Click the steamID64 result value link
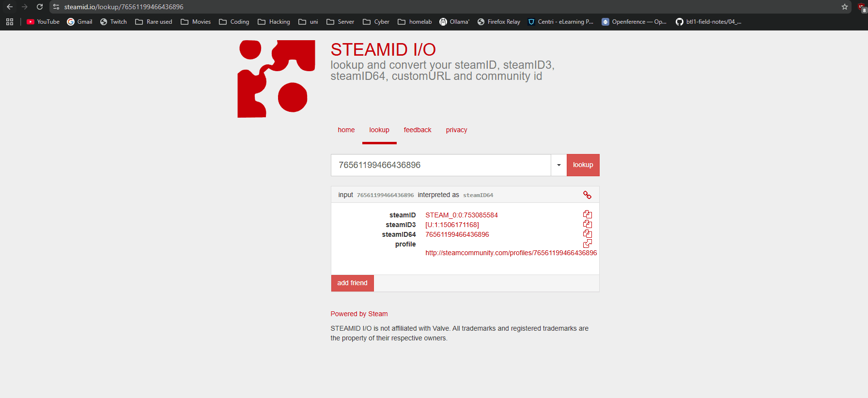Image resolution: width=868 pixels, height=398 pixels. click(457, 234)
